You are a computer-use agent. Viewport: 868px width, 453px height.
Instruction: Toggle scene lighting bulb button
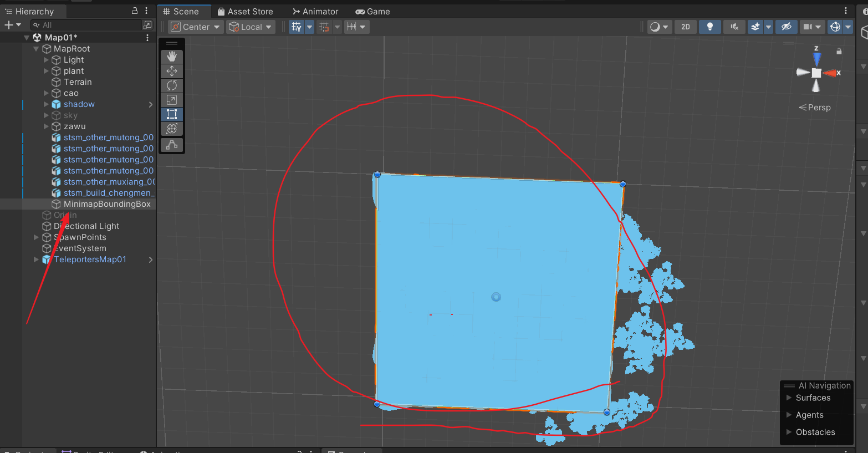tap(709, 27)
